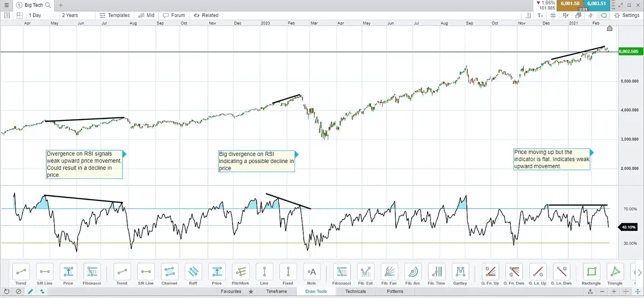Viewport: 644px width, 298px height.
Task: Zoom in the chart with plus button
Action: 614,292
